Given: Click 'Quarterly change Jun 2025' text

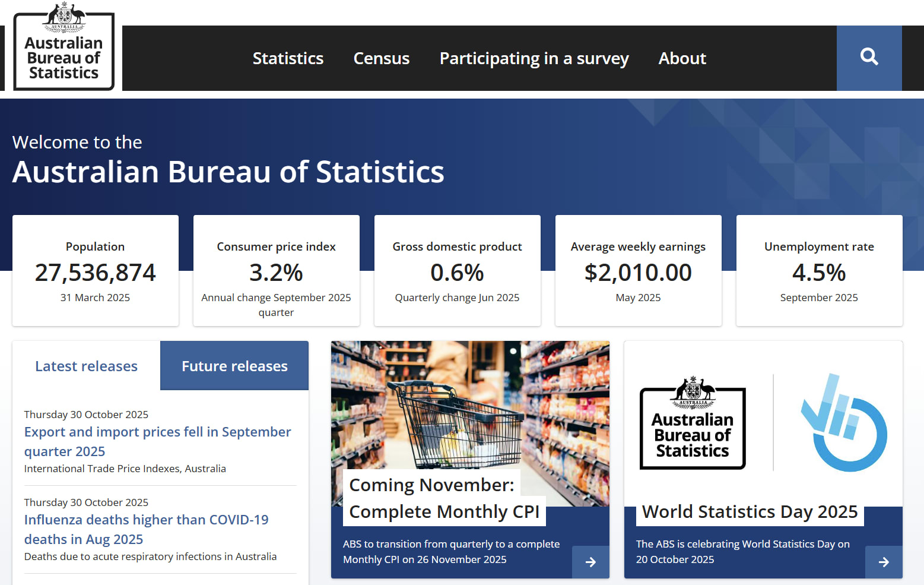Looking at the screenshot, I should click(x=458, y=298).
